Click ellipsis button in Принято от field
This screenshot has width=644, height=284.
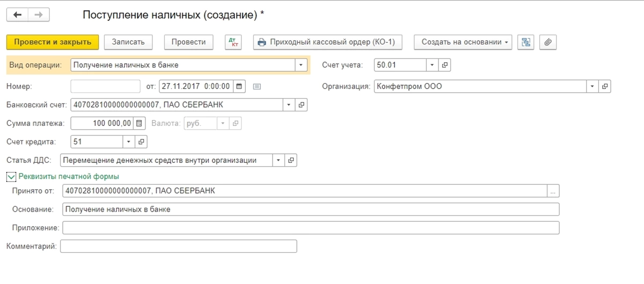click(553, 191)
